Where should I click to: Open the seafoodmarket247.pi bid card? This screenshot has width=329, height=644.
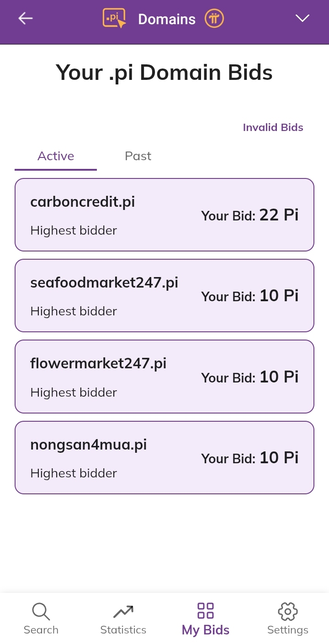(164, 295)
